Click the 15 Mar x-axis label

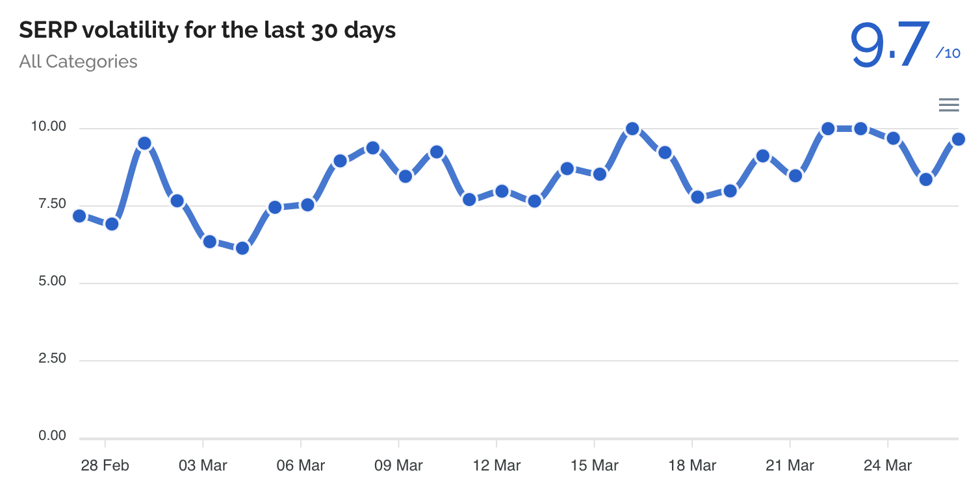[x=594, y=465]
